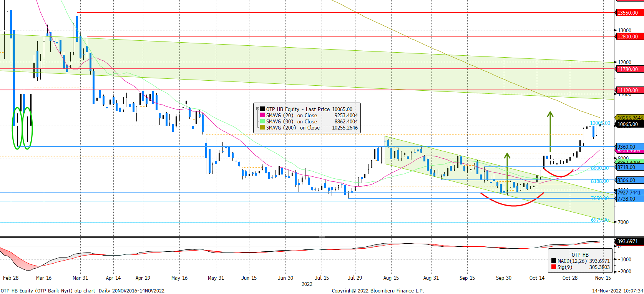Click the 7650.00 annotation label on chart

(x=600, y=199)
